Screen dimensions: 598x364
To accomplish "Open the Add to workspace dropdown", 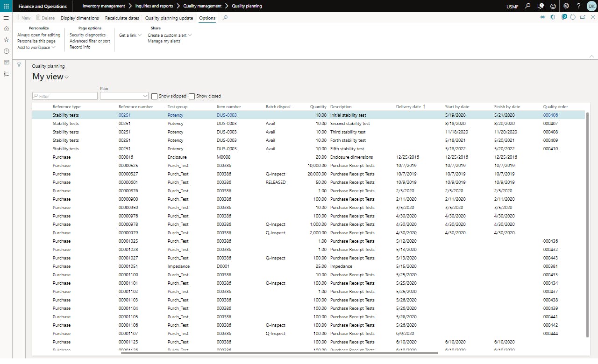I will pos(36,48).
